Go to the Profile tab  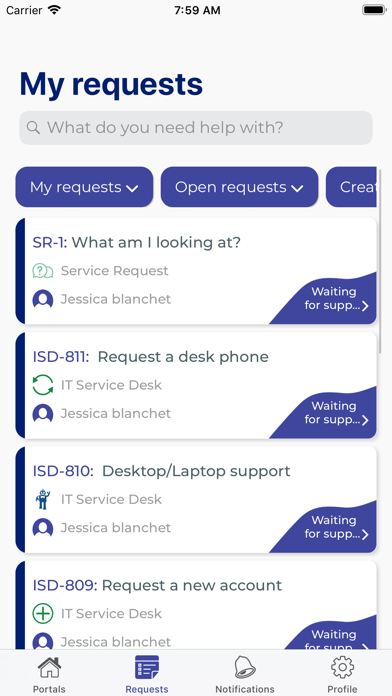[x=342, y=675]
